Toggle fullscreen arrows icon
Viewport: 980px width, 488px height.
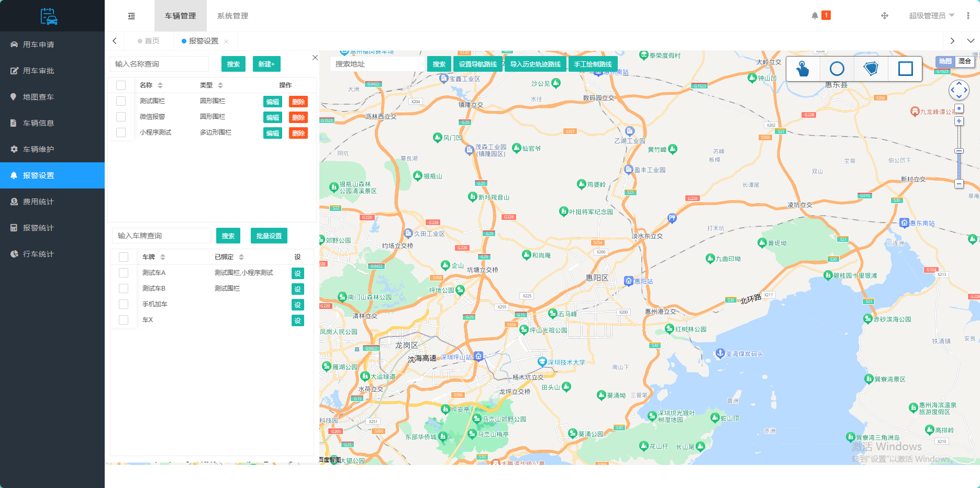[885, 16]
